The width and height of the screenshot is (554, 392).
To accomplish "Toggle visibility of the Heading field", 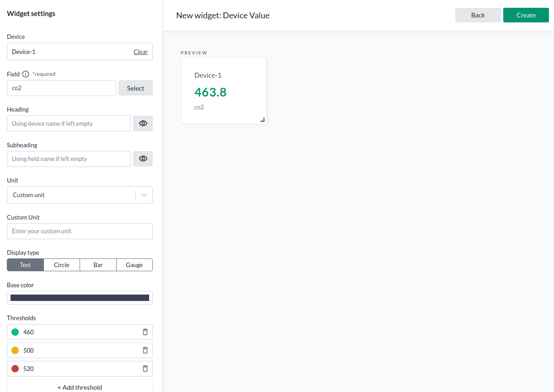I will [x=143, y=123].
